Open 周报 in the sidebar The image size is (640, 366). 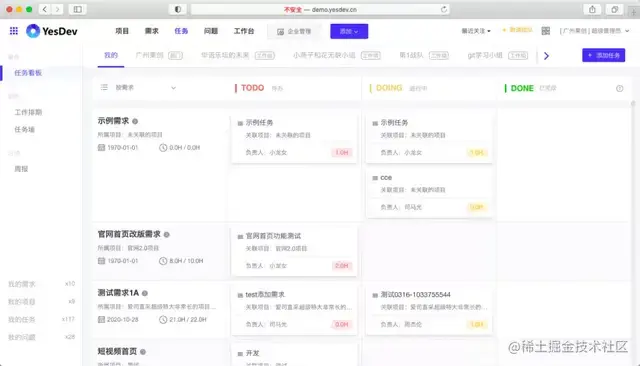tap(21, 169)
